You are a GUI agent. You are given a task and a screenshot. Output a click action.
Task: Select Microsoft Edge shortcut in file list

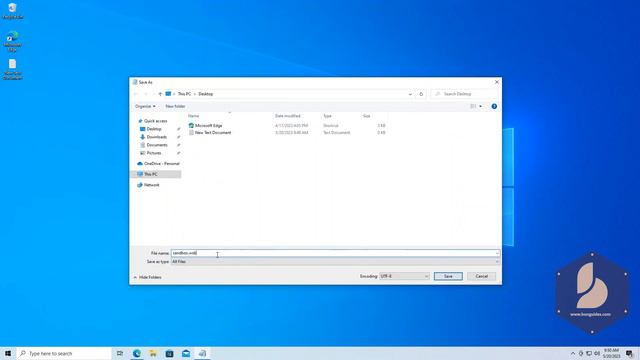tap(208, 126)
